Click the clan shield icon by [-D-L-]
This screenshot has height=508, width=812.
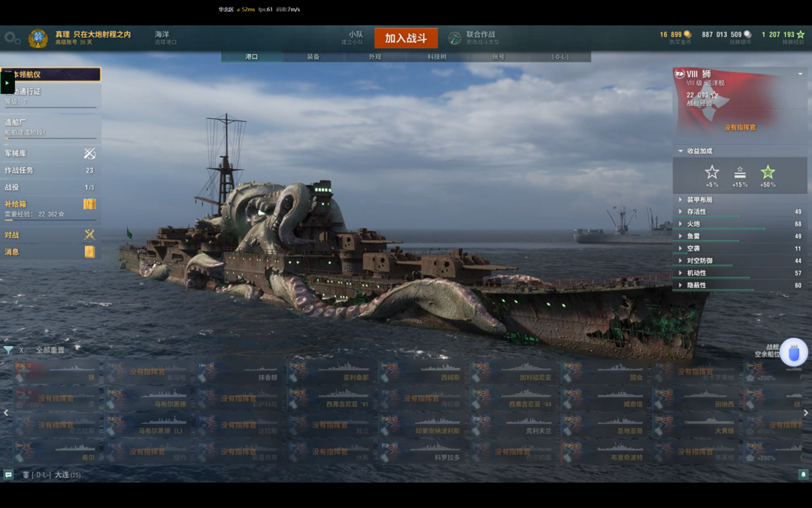click(x=26, y=475)
